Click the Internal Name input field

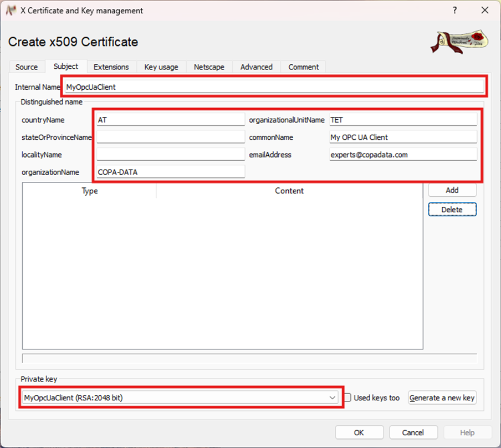[x=273, y=86]
